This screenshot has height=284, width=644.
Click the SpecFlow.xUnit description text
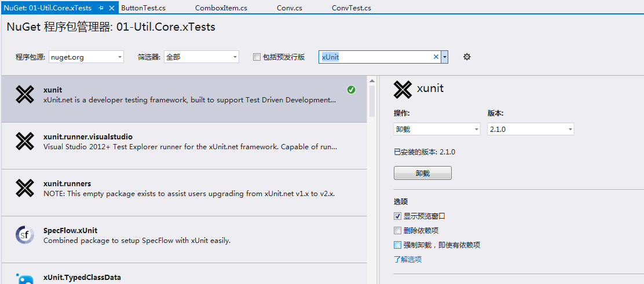[x=137, y=241]
